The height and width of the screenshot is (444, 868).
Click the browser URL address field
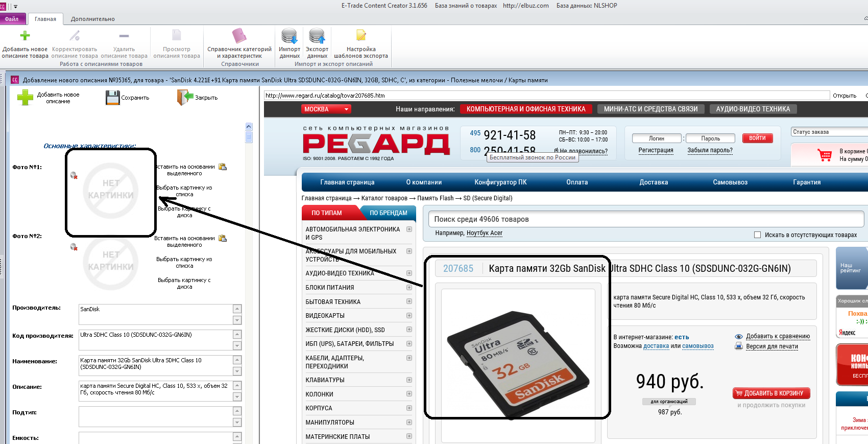(x=547, y=96)
